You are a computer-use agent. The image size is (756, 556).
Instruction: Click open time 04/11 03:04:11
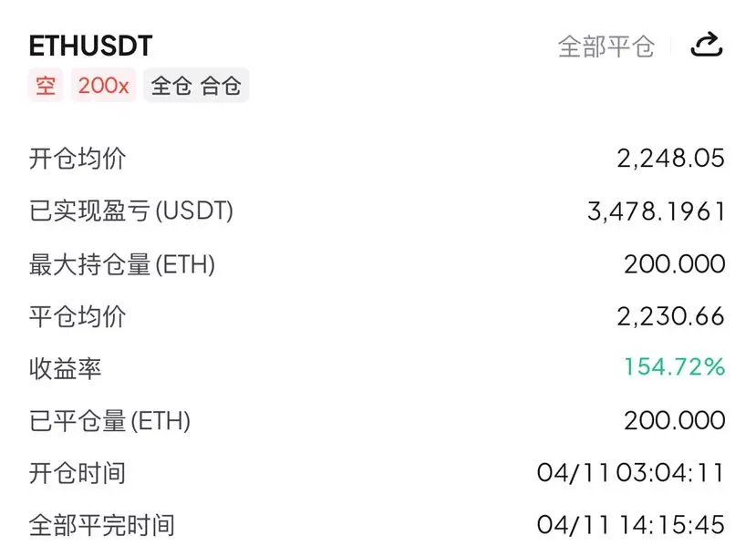[631, 473]
